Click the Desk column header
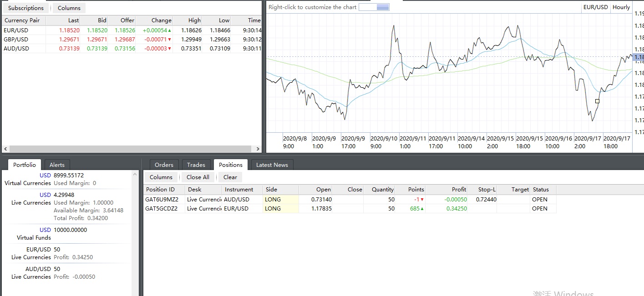 203,190
